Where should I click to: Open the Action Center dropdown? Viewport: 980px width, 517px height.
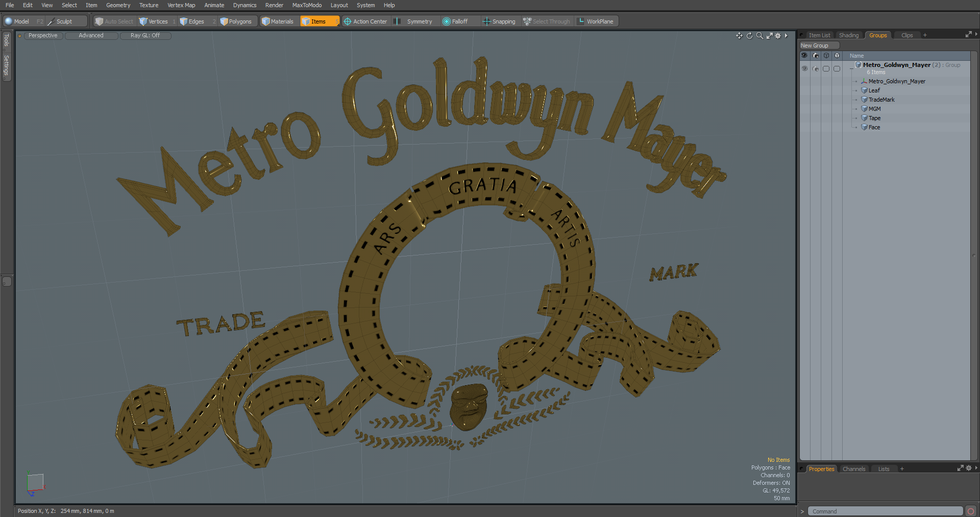tap(365, 21)
